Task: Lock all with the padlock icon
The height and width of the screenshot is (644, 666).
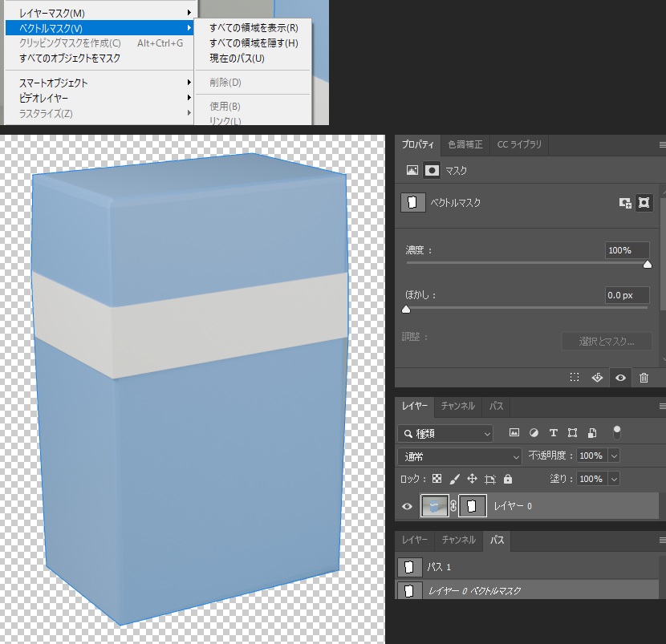Action: click(508, 480)
